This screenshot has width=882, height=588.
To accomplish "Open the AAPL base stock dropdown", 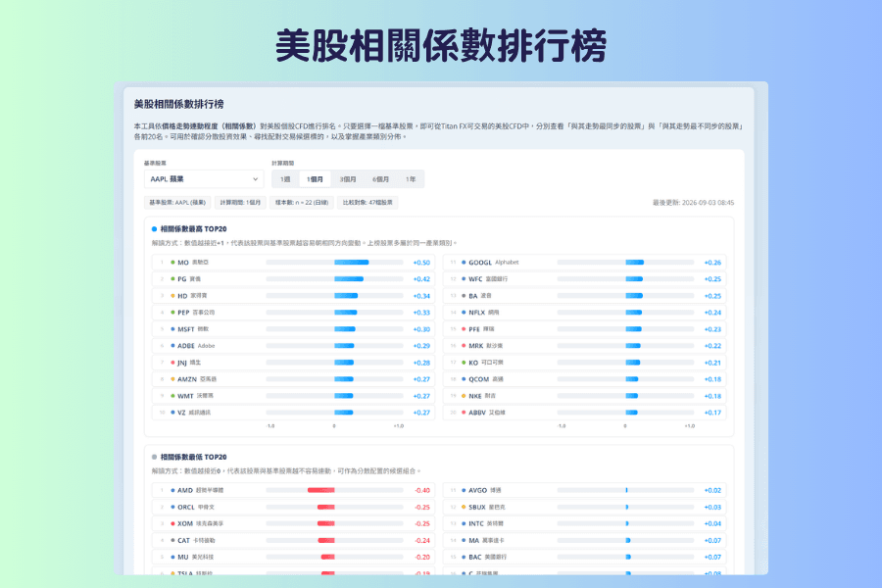I will pyautogui.click(x=204, y=179).
